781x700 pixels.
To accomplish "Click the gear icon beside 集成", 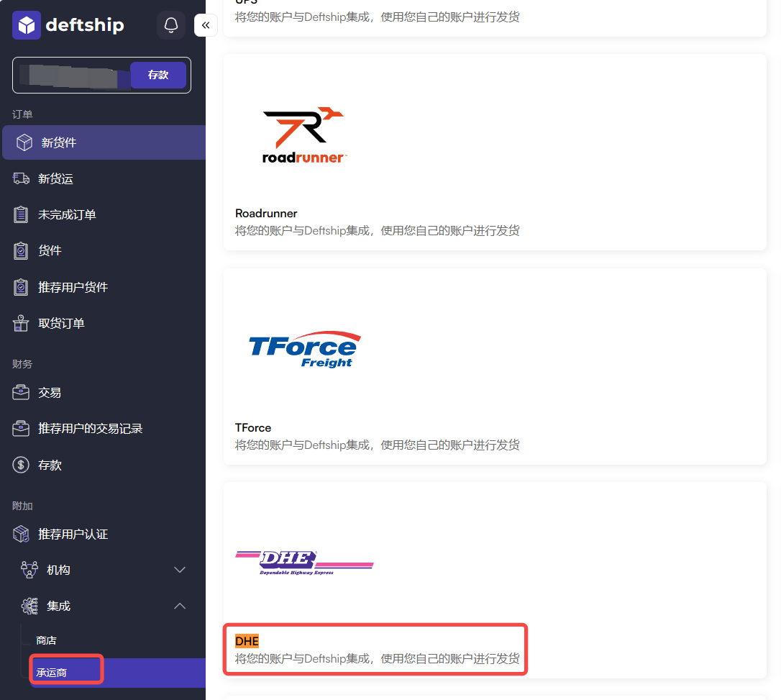I will [29, 606].
